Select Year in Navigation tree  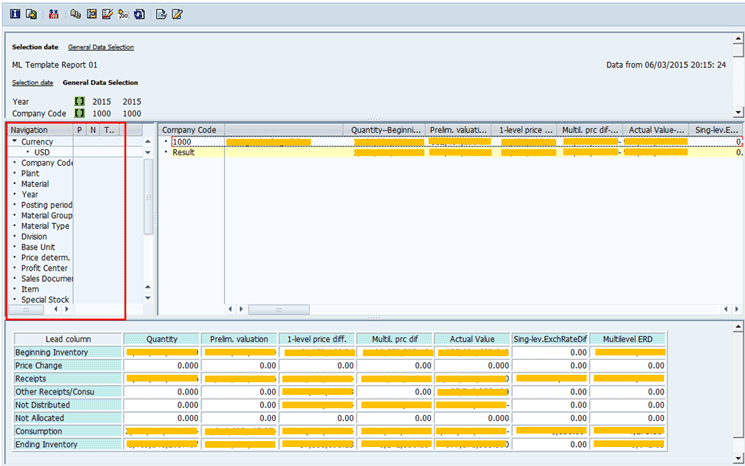click(x=29, y=194)
